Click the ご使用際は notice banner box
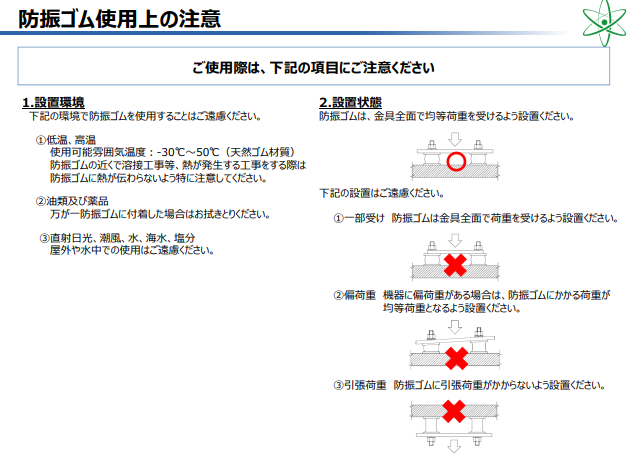Screen dimensions: 633x454 click(313, 67)
